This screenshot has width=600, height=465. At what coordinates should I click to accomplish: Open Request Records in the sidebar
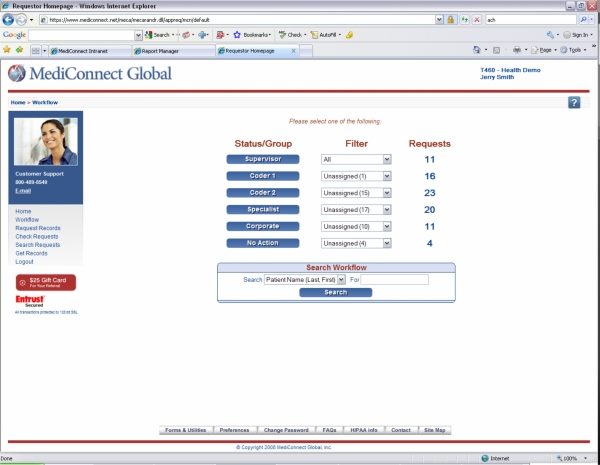(x=38, y=228)
